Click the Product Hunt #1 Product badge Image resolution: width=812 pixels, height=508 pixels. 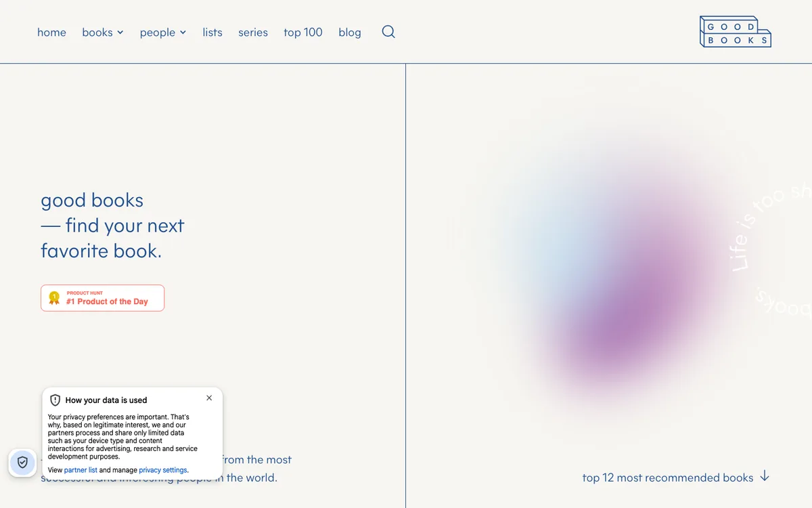pyautogui.click(x=103, y=298)
